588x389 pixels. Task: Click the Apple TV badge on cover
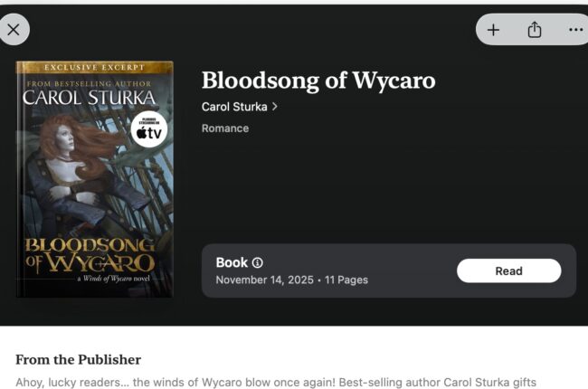[149, 130]
